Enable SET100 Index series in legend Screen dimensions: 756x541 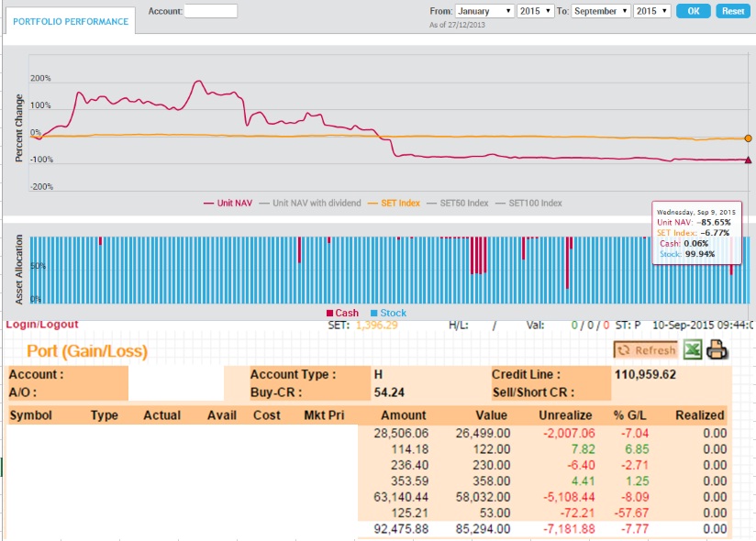(530, 203)
